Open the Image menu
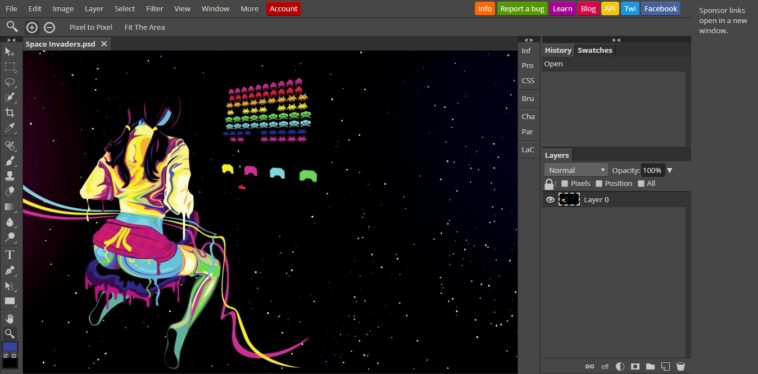Viewport: 758px width, 374px height. [x=63, y=9]
